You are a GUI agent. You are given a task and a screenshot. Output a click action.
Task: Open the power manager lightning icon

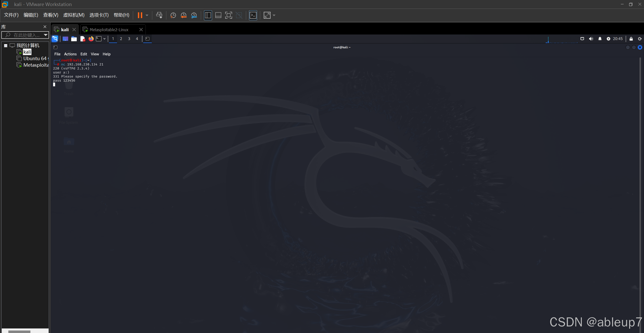tap(608, 39)
